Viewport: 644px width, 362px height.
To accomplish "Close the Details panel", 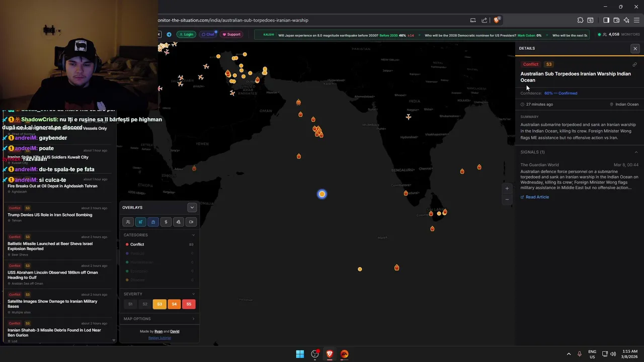I will [635, 49].
